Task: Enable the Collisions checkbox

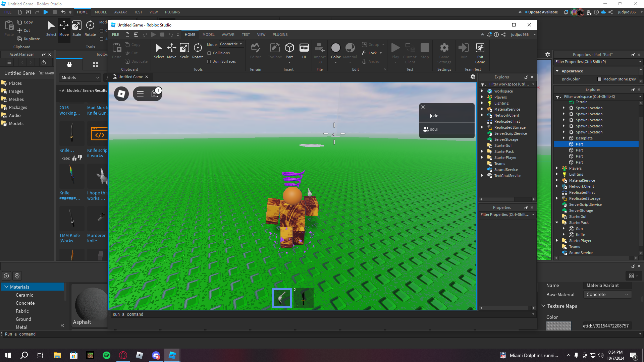Action: click(x=209, y=53)
